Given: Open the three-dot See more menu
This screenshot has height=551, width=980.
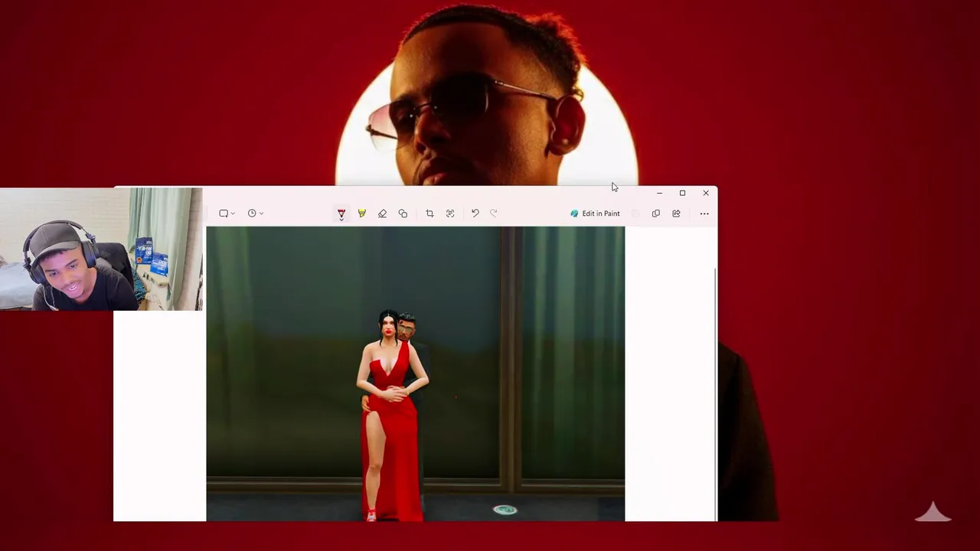Looking at the screenshot, I should tap(704, 214).
